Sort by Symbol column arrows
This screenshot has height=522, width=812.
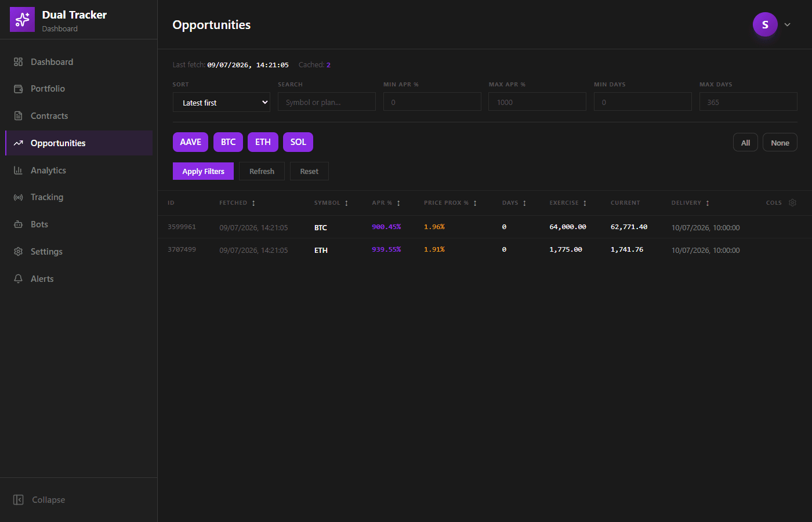click(x=346, y=203)
